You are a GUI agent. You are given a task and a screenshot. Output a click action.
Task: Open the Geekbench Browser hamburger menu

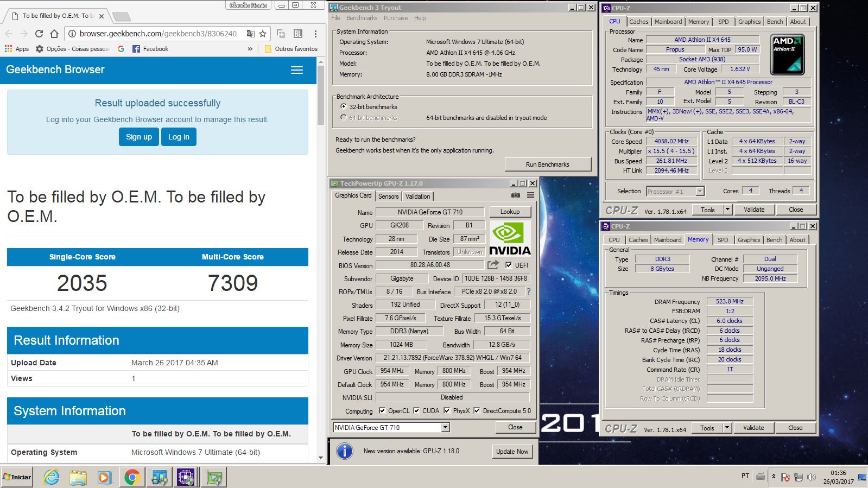(297, 70)
